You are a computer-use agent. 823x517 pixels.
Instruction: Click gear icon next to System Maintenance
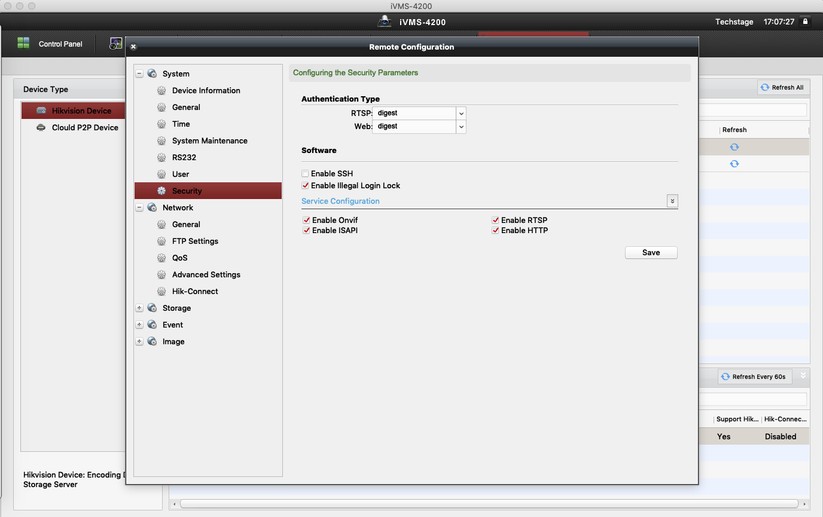point(162,141)
